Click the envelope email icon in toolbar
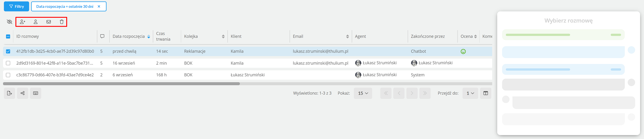Screen dimensions: 644x139 (49, 22)
